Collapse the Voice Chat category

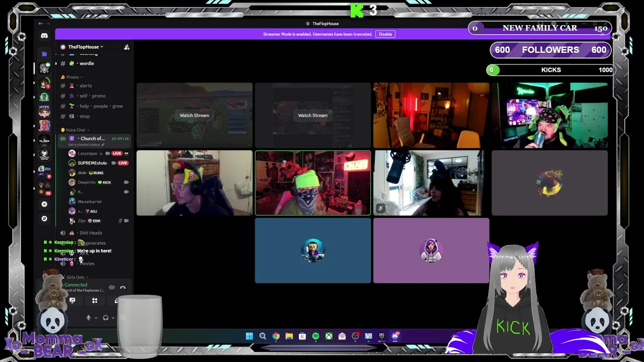point(74,130)
